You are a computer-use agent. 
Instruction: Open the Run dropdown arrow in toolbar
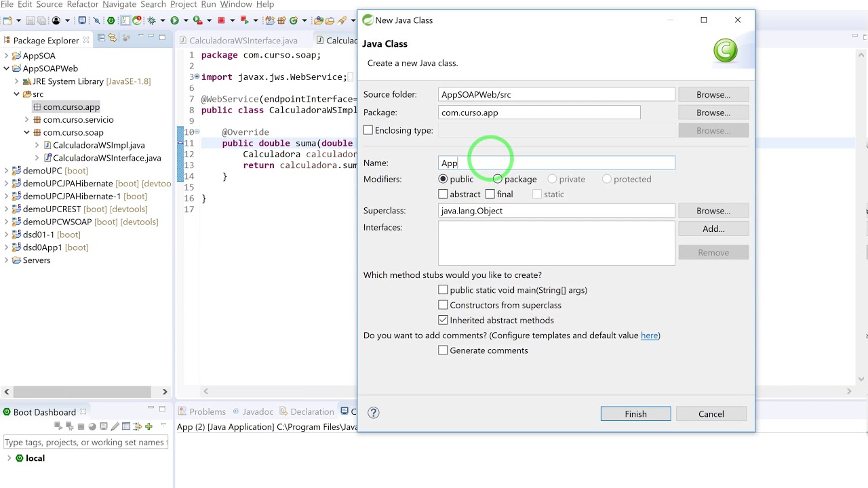tap(186, 20)
